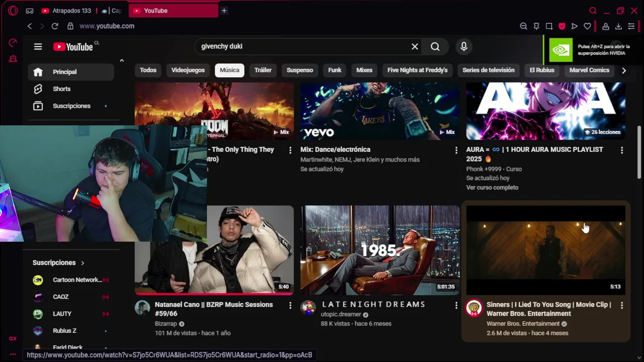This screenshot has height=362, width=644.
Task: Open the Rubius Z subscription channel
Action: click(71, 331)
